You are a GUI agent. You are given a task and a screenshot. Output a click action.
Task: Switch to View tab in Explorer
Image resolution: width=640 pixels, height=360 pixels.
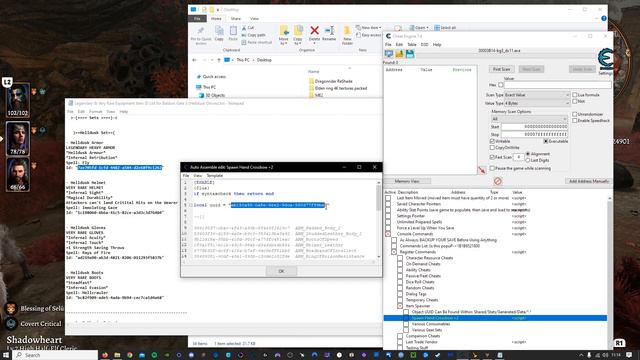click(x=254, y=19)
